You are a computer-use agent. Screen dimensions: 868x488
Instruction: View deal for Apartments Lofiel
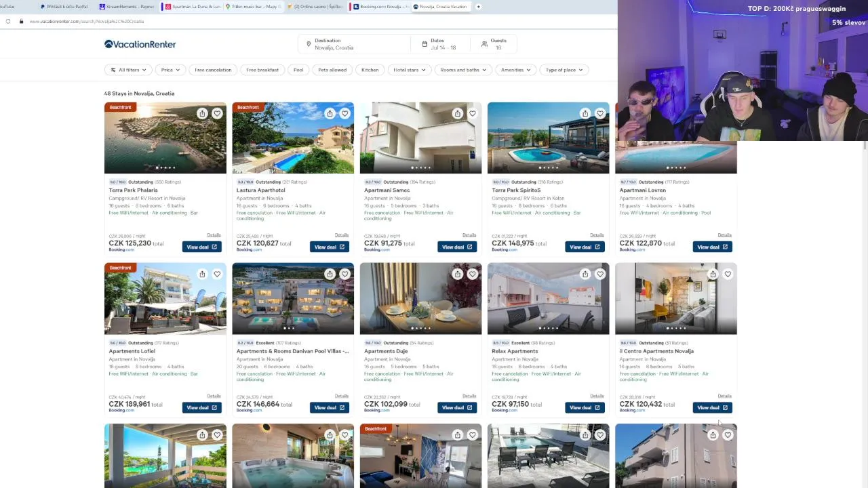pos(201,407)
